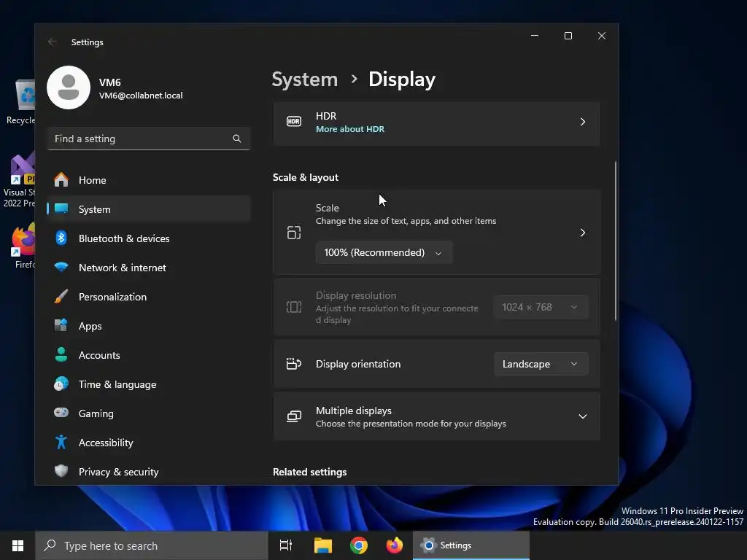Image resolution: width=747 pixels, height=560 pixels.
Task: Click the Scale & layout heading
Action: coord(306,177)
